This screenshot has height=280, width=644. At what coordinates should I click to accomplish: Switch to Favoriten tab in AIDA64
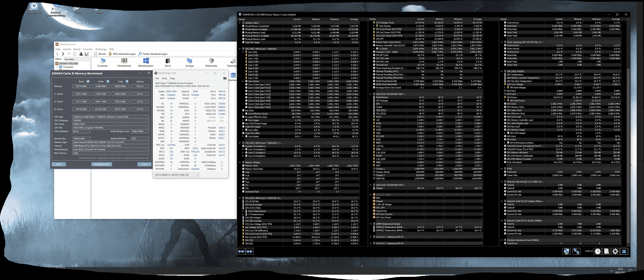69,59
